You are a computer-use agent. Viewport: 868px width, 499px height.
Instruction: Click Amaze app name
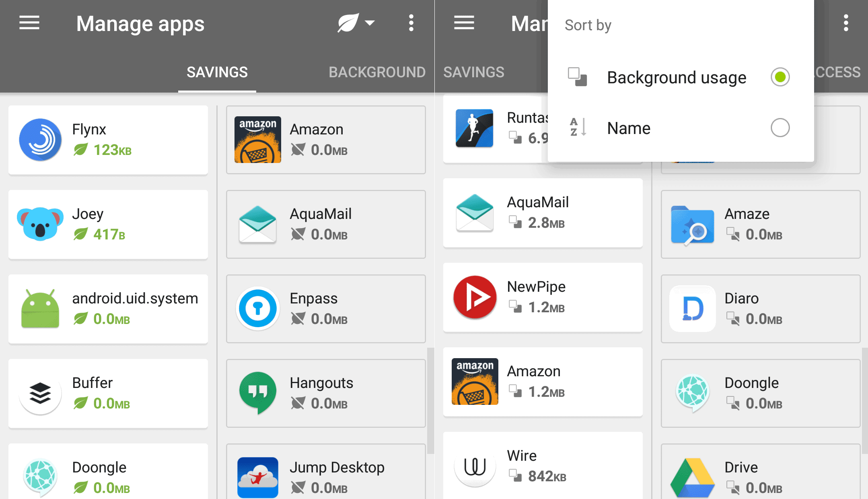[x=747, y=214]
